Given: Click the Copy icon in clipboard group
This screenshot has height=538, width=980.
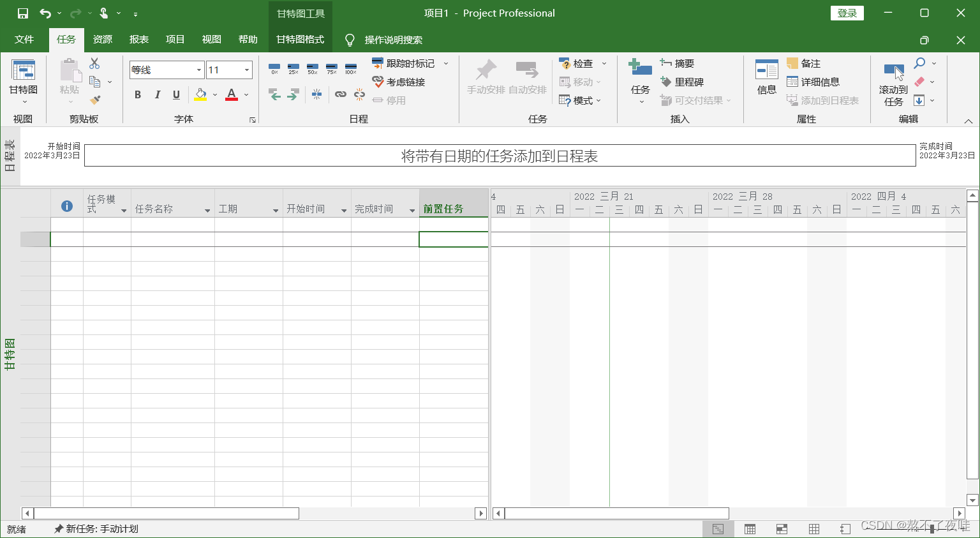Looking at the screenshot, I should [95, 82].
